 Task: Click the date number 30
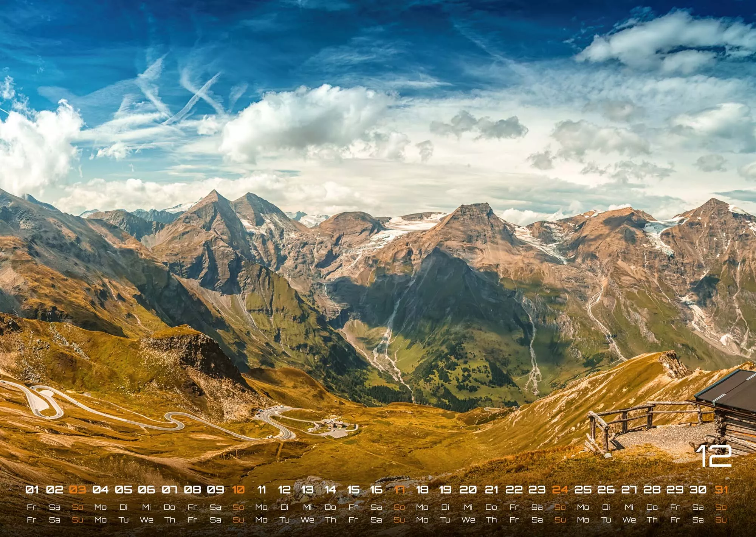(x=698, y=490)
